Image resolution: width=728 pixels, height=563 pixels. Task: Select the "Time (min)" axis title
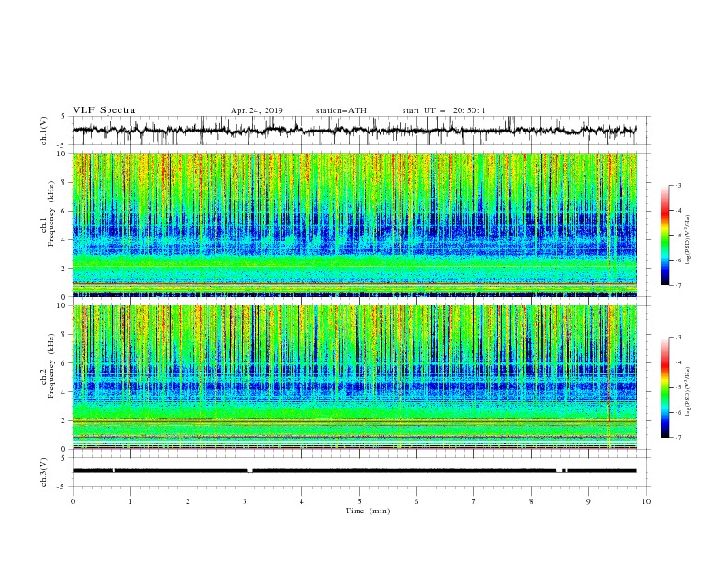[x=368, y=511]
